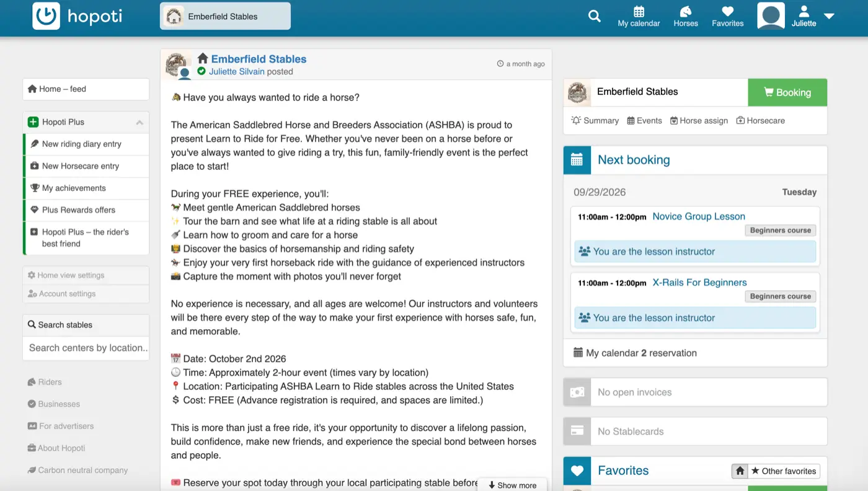Open About Hopoti link
868x491 pixels.
[x=56, y=448]
